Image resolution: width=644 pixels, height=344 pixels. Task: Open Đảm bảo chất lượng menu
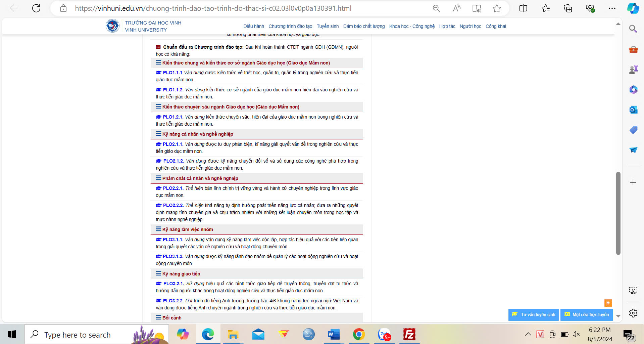coord(364,26)
